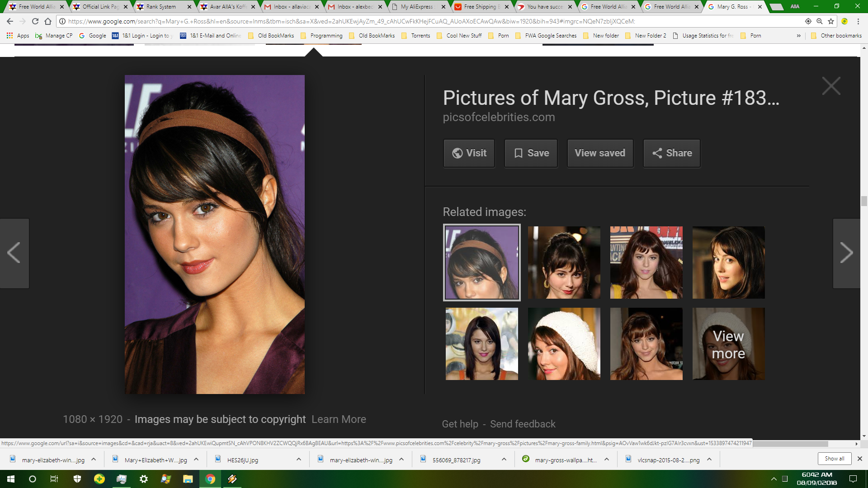Click the Visit button
Image resolution: width=868 pixels, height=488 pixels.
click(469, 153)
